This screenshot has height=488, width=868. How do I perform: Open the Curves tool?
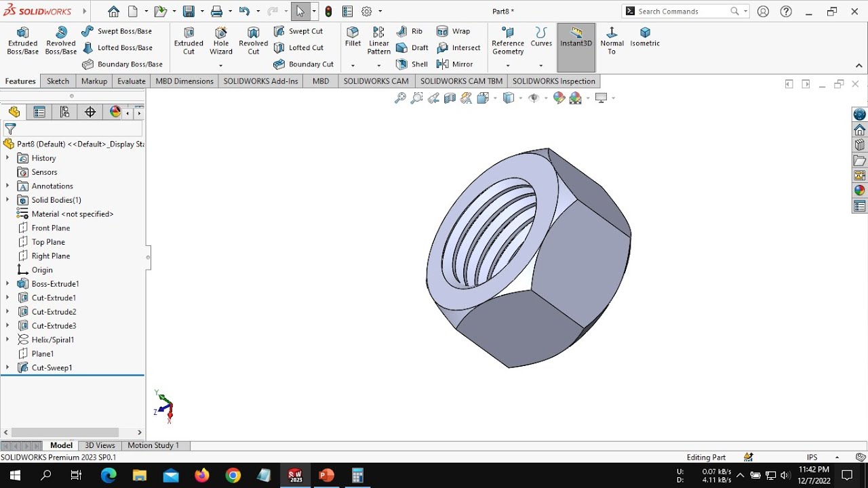click(x=541, y=37)
